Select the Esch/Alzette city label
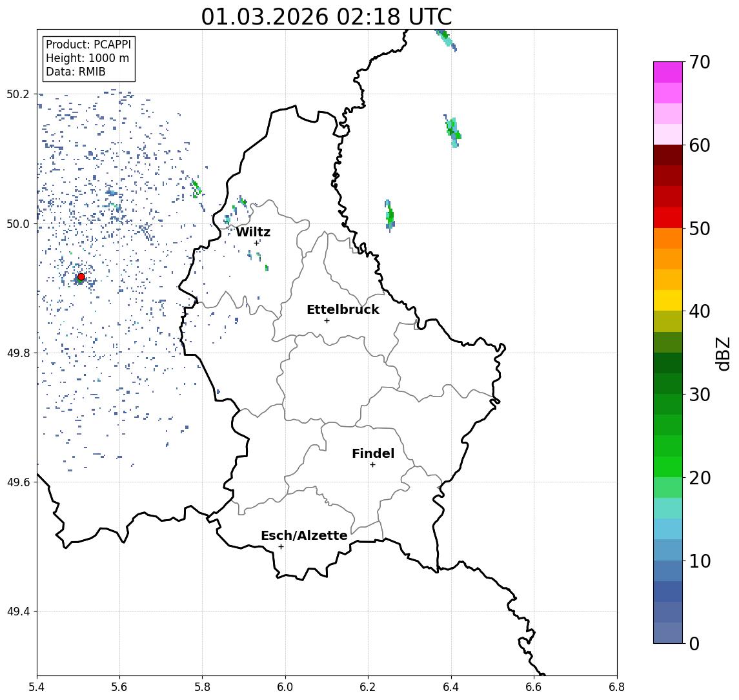739x700 pixels. pos(304,536)
